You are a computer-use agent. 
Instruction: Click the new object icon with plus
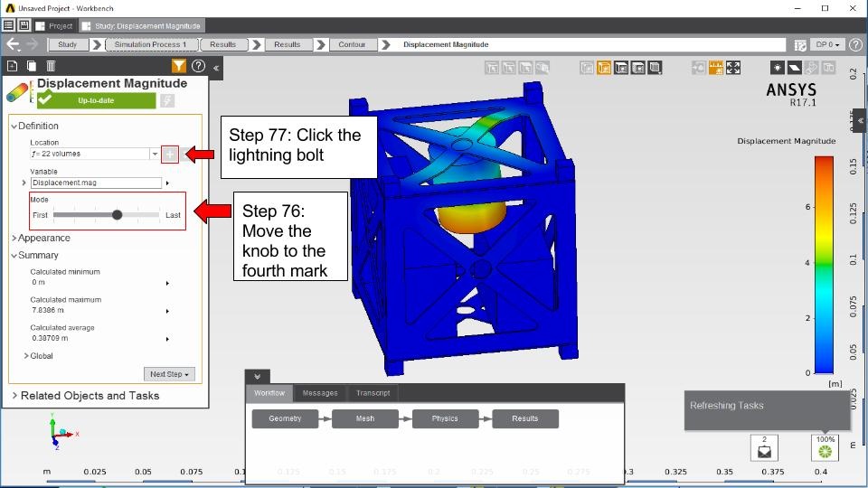[12, 66]
